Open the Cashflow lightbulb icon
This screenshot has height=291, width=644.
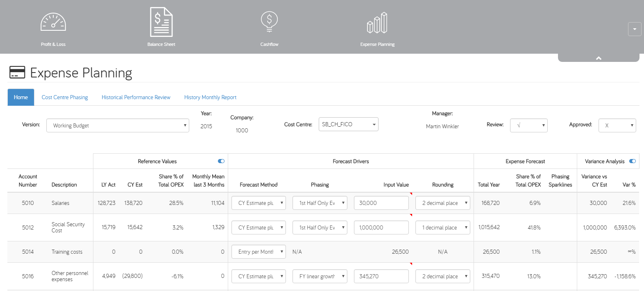click(269, 22)
